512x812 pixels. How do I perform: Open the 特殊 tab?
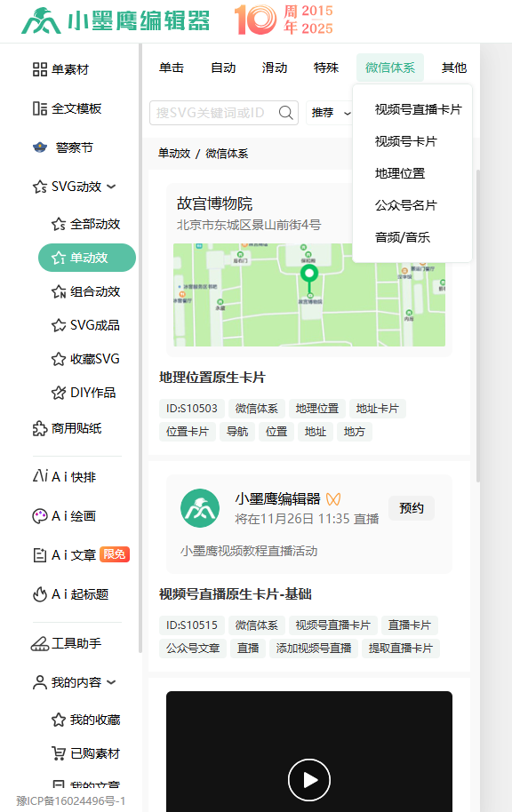(x=326, y=68)
